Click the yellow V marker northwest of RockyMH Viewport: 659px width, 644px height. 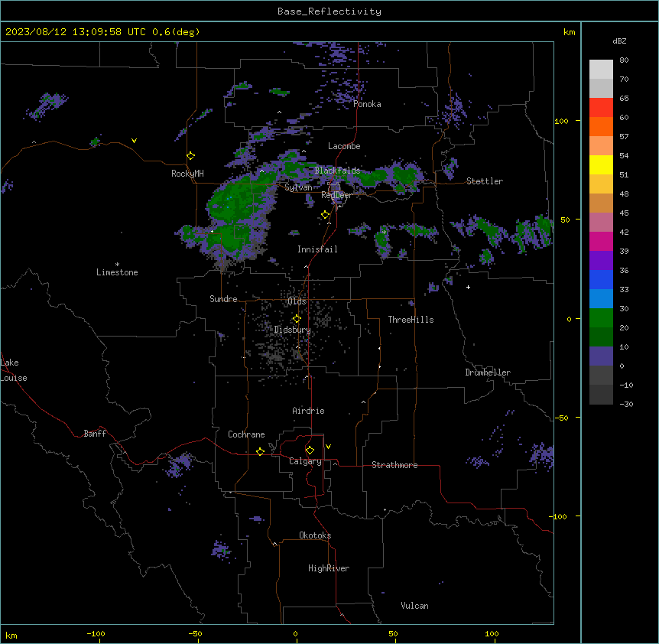[134, 141]
